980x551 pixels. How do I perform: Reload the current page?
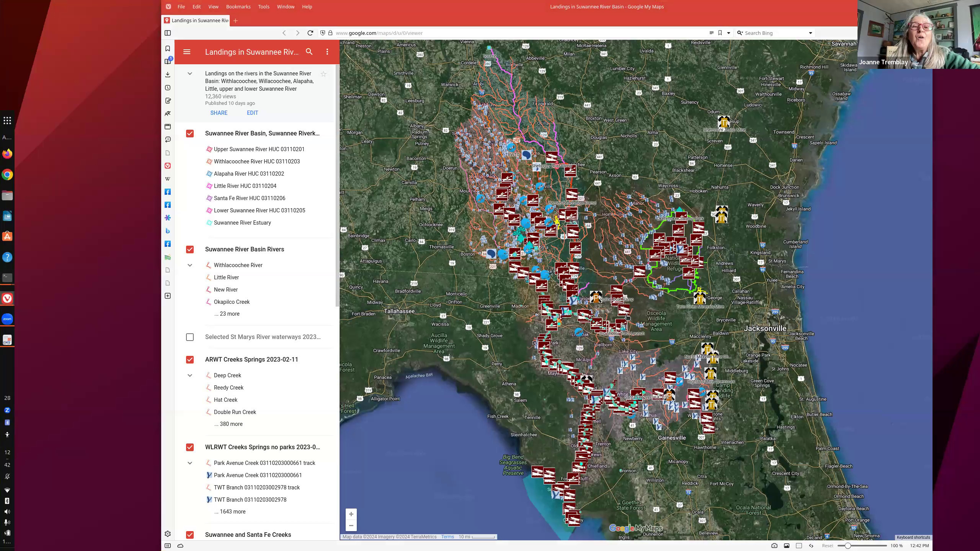[x=310, y=33]
